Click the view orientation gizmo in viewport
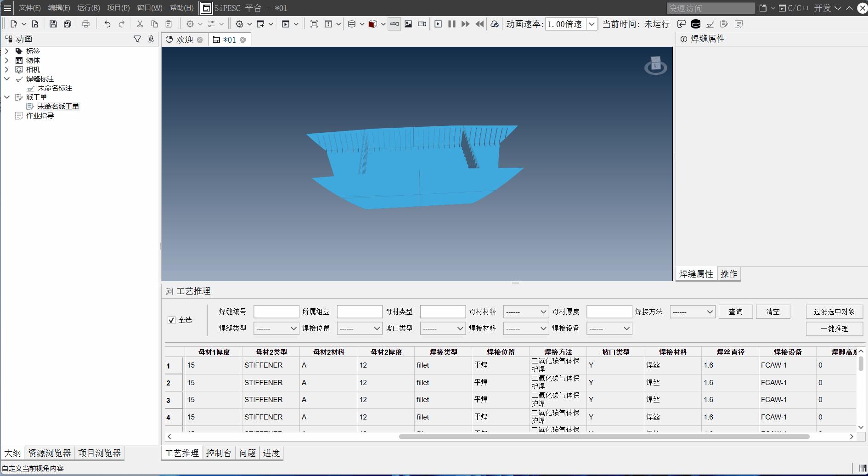 (x=655, y=66)
